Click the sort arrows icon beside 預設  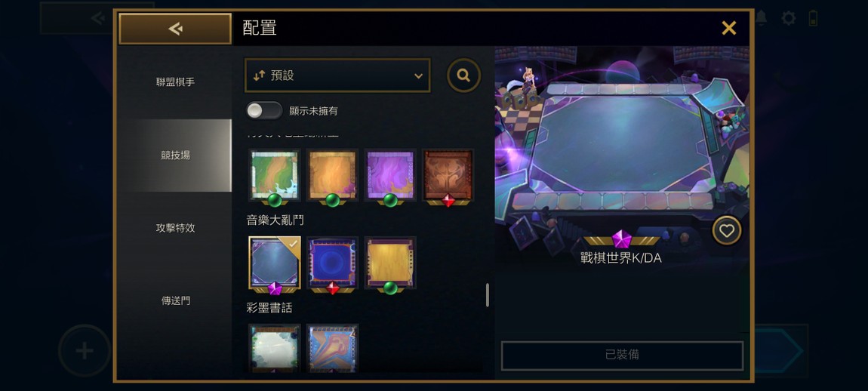tap(259, 76)
